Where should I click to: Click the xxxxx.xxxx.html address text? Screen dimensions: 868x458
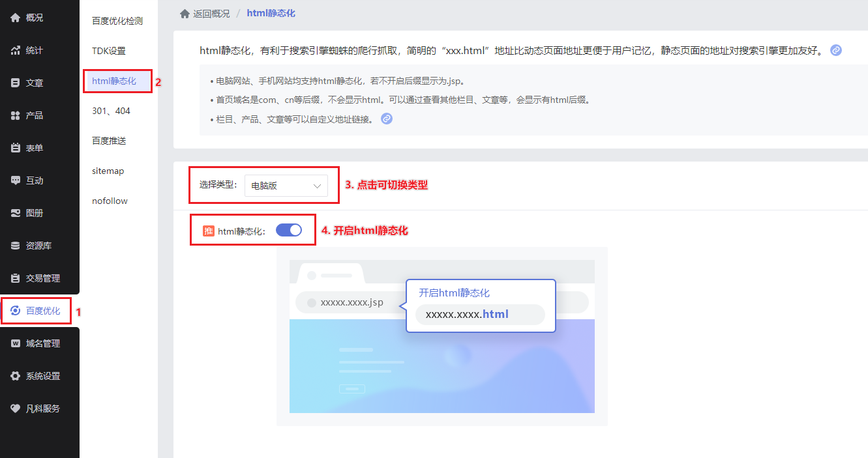[x=467, y=314]
